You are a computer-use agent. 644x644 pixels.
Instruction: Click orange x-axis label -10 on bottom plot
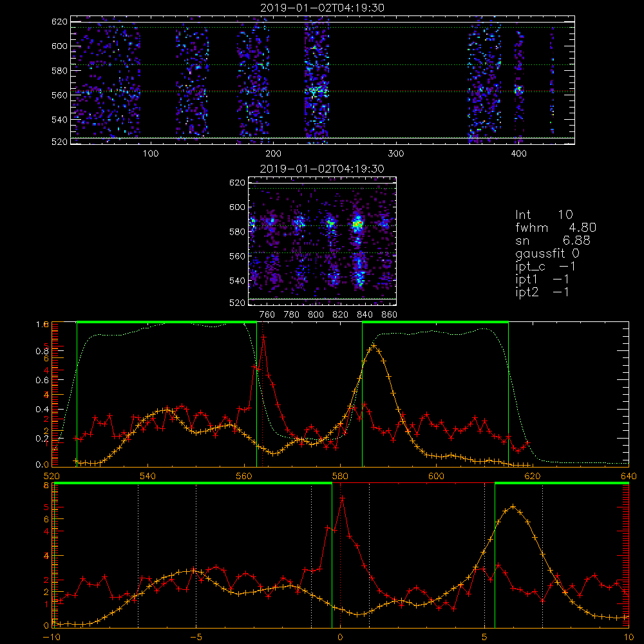click(x=52, y=637)
